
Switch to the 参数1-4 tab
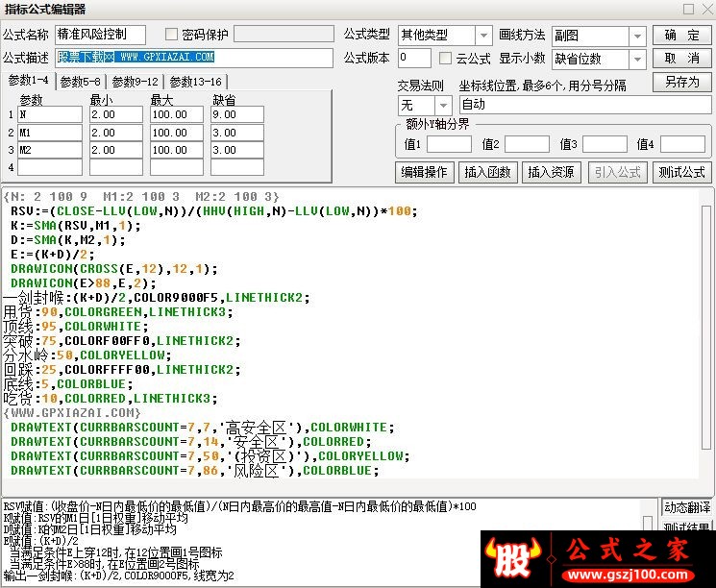[28, 81]
